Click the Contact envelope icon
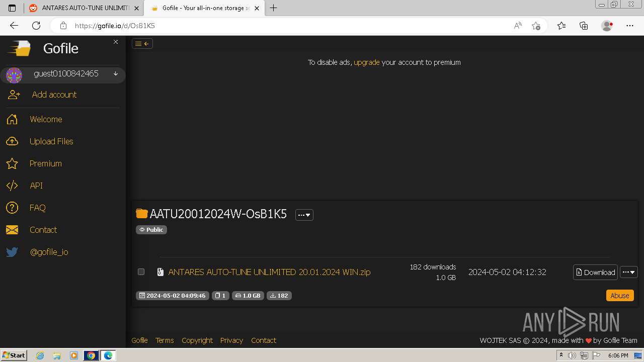 point(12,230)
